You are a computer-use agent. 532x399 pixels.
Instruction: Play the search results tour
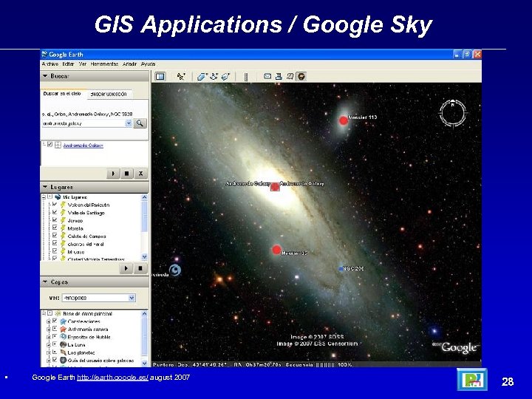(113, 174)
